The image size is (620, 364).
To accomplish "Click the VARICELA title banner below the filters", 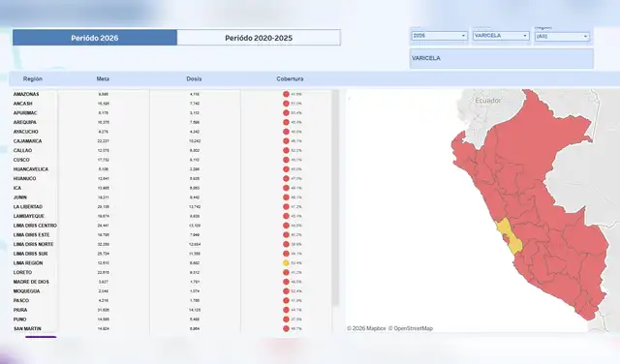I will (502, 58).
